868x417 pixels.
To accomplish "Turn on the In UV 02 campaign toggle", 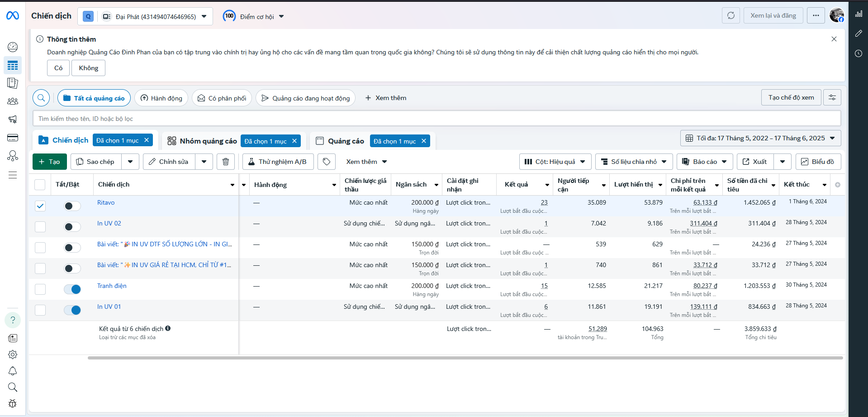I will [72, 227].
